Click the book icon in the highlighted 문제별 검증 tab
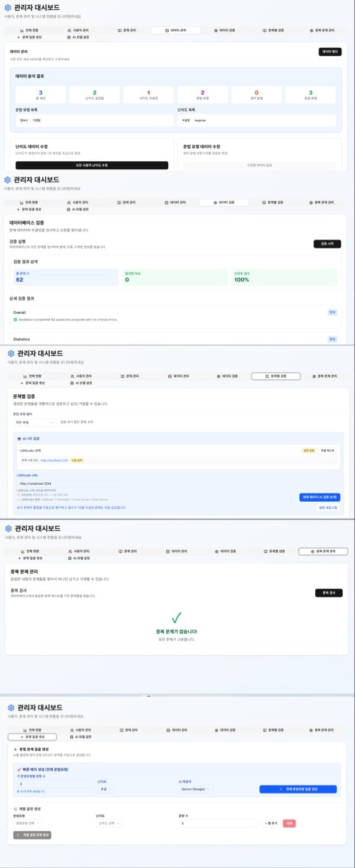 click(x=265, y=376)
